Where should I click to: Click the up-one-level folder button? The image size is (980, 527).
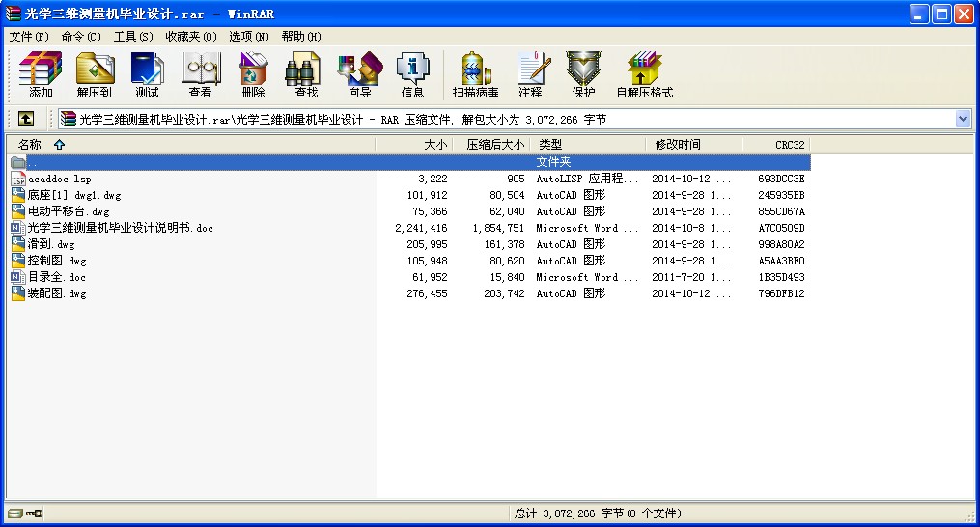pos(26,119)
